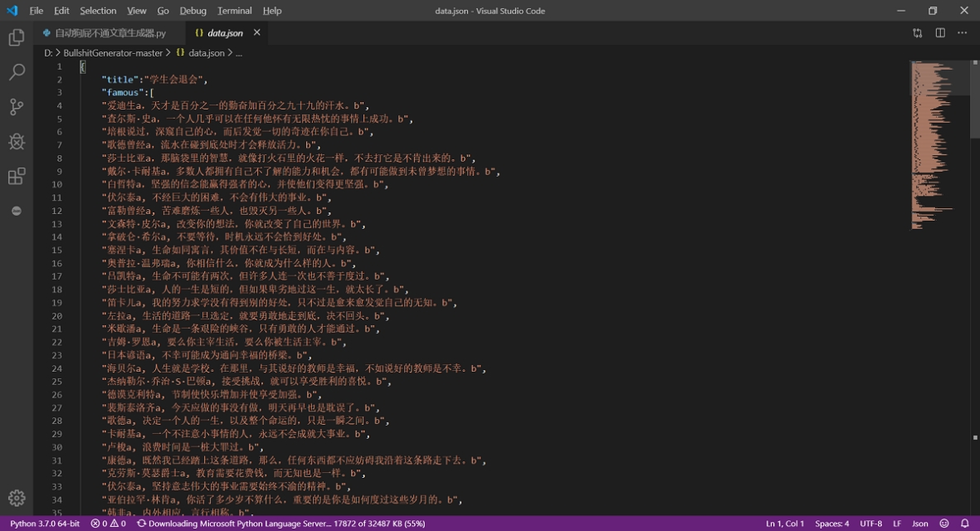The image size is (980, 531).
Task: Click the JSON braces icon in breadcrumb
Action: (x=180, y=53)
